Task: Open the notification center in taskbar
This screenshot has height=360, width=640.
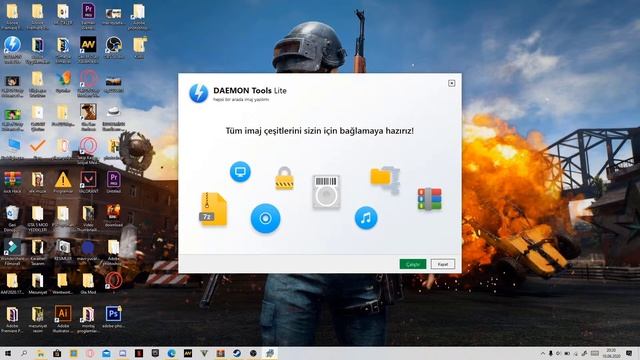Action: [x=629, y=353]
